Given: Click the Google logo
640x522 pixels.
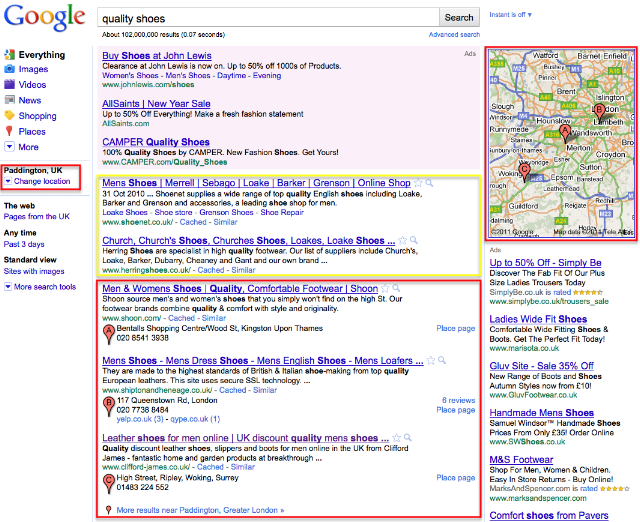Looking at the screenshot, I should (44, 18).
